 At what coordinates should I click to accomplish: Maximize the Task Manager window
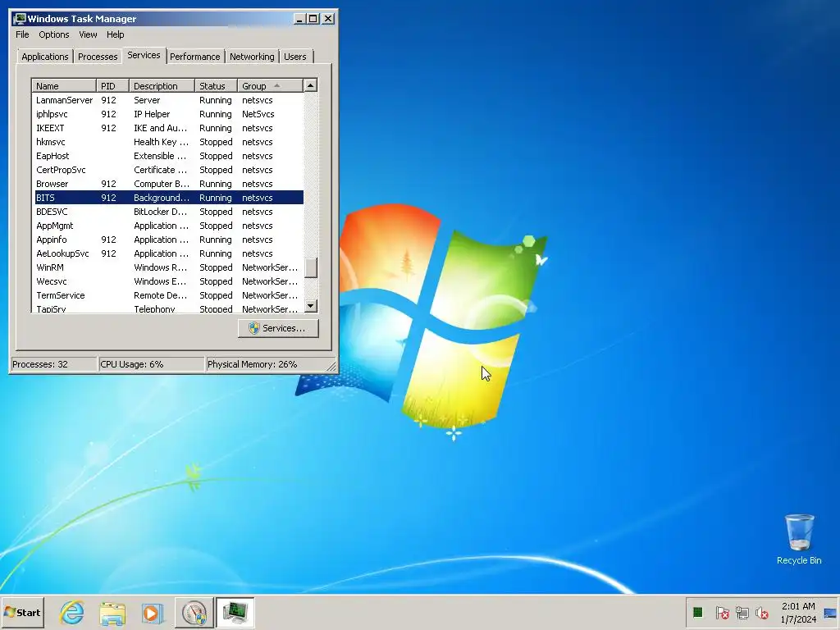pos(313,19)
